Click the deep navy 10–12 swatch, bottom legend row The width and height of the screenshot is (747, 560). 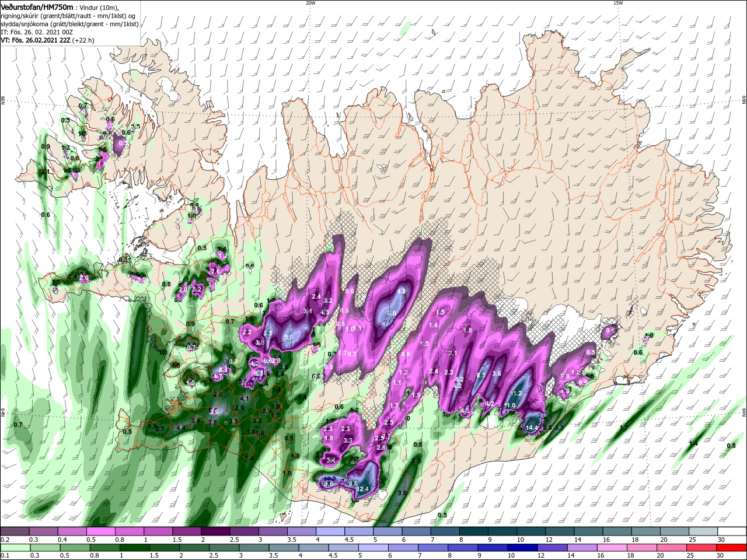coord(523,547)
